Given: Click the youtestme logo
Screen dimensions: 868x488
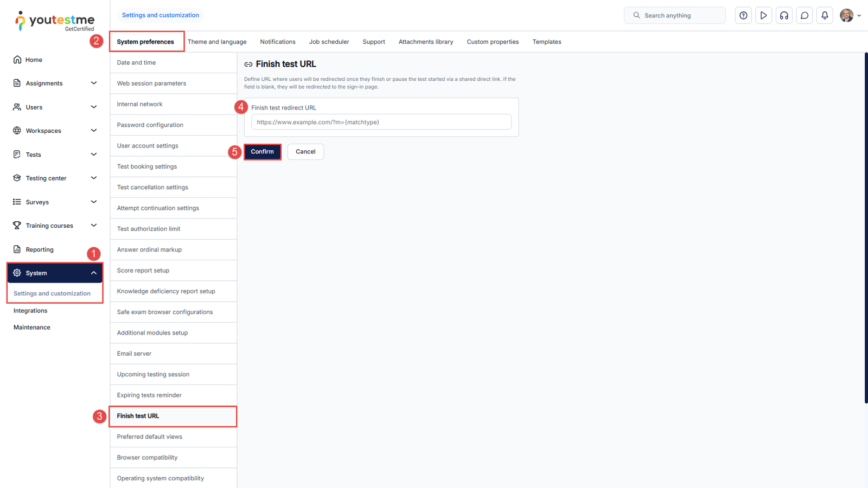Looking at the screenshot, I should 54,21.
